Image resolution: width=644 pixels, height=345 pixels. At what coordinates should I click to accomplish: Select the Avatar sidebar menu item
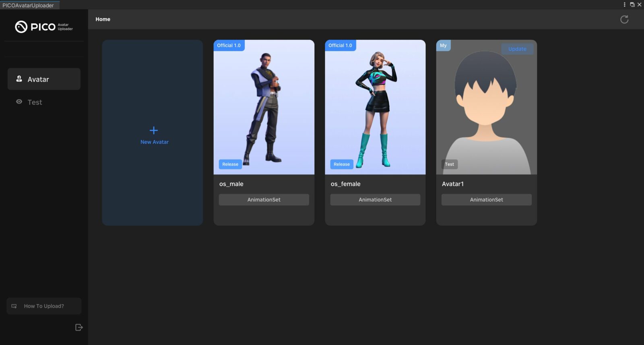click(44, 79)
